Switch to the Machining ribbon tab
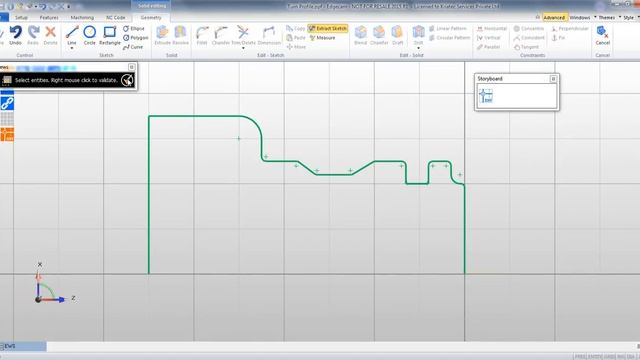Image resolution: width=640 pixels, height=360 pixels. click(82, 18)
